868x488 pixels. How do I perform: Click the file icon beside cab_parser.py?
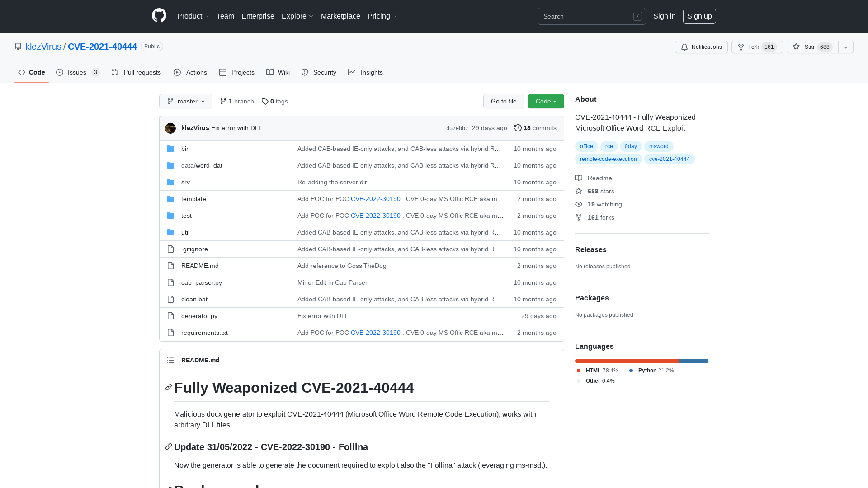pos(170,282)
